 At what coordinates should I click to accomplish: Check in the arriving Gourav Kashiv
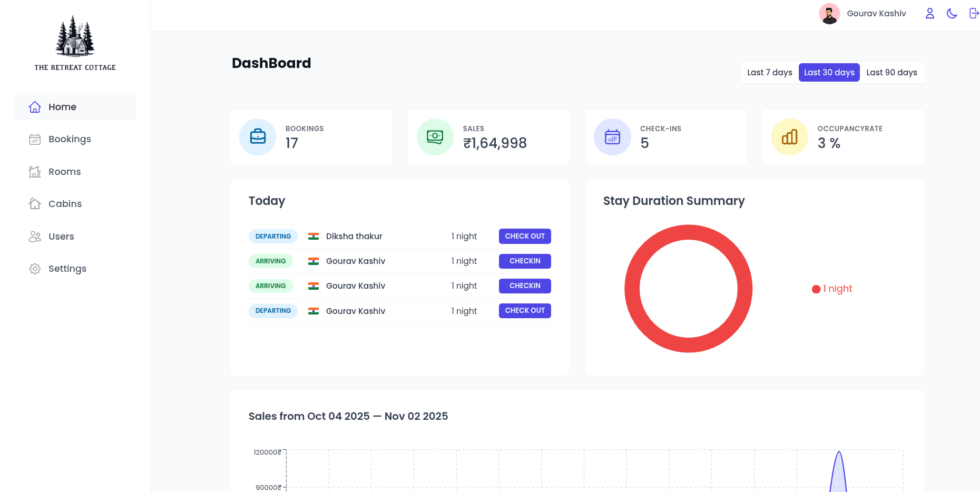coord(525,261)
